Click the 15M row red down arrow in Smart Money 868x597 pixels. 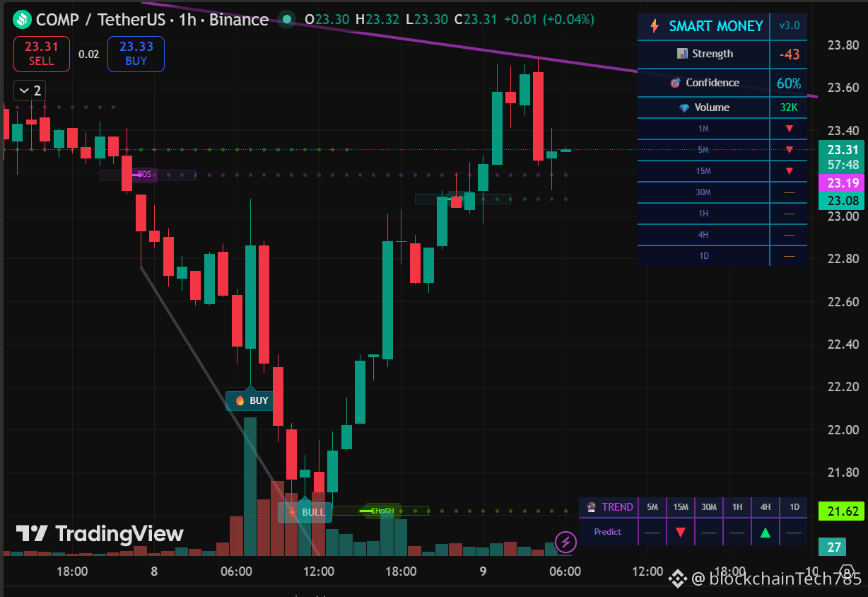pyautogui.click(x=790, y=171)
